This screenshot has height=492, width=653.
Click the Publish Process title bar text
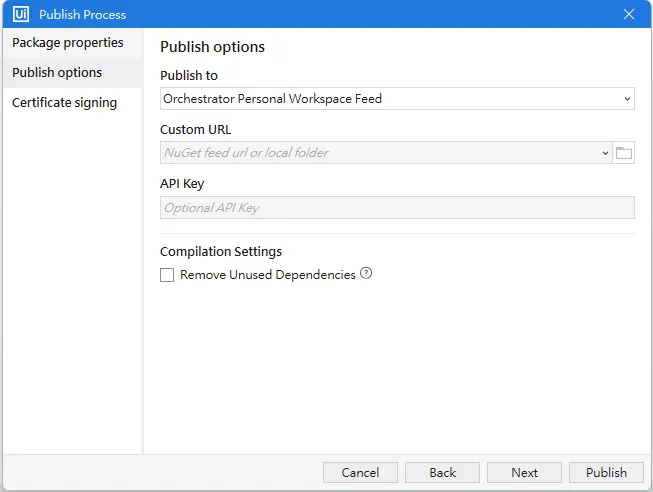click(x=83, y=15)
